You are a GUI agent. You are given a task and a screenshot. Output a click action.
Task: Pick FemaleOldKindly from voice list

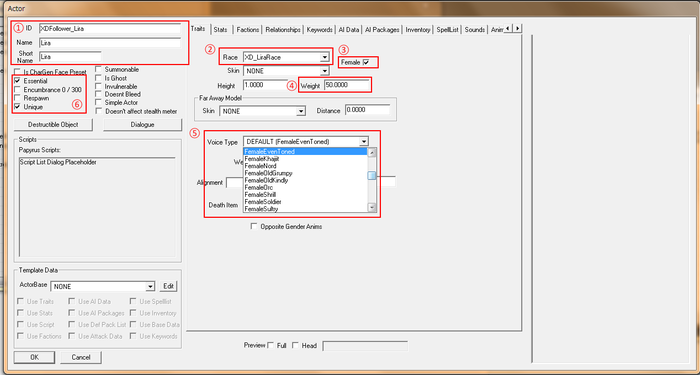(x=305, y=180)
